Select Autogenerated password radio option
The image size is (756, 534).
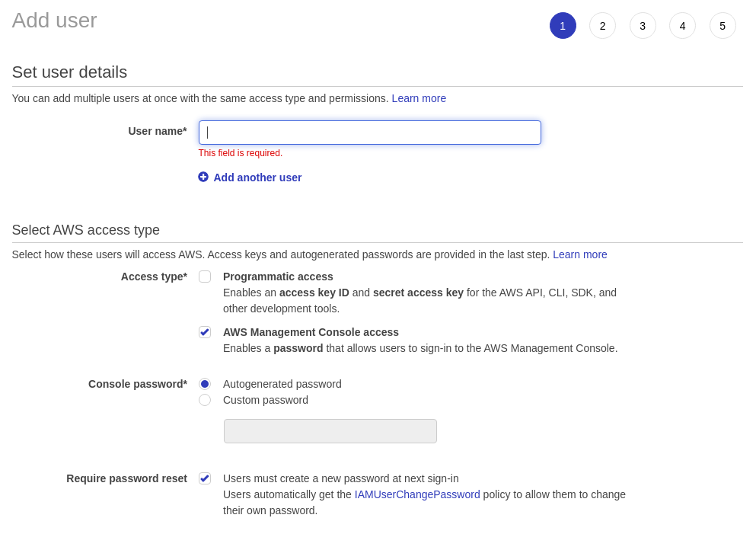[x=205, y=384]
